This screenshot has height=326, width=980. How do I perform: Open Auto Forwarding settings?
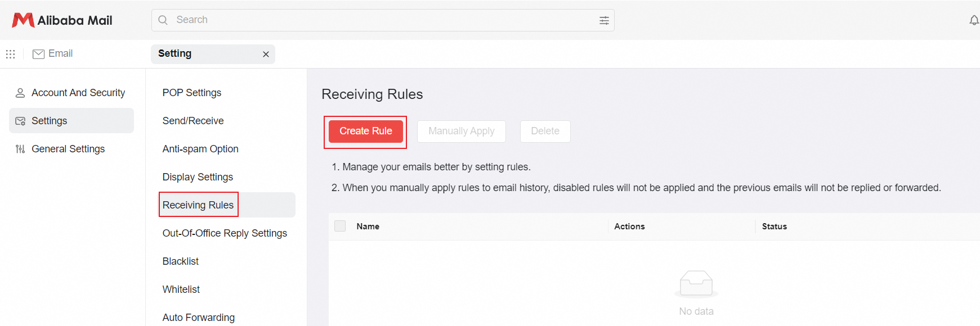[x=198, y=318]
